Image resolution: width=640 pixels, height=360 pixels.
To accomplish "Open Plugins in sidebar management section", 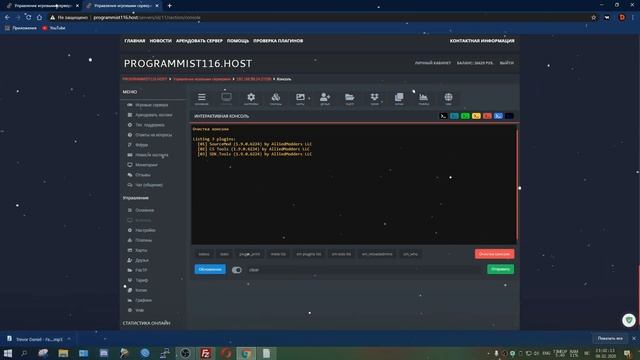I will click(143, 240).
